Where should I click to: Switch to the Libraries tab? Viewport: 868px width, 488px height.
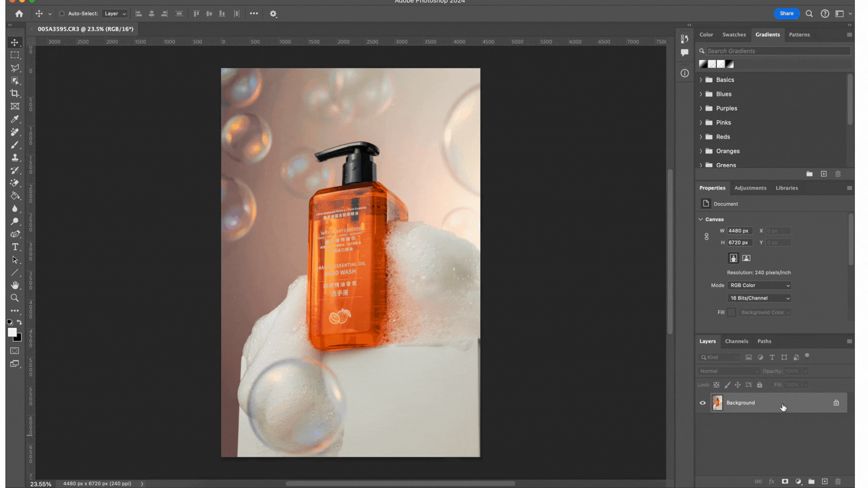point(787,188)
